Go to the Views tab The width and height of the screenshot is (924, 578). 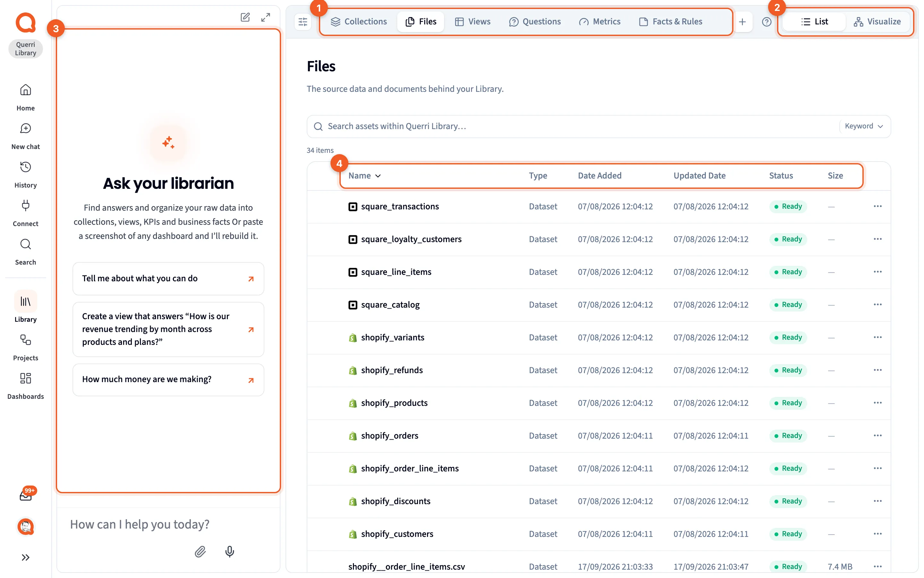[473, 22]
